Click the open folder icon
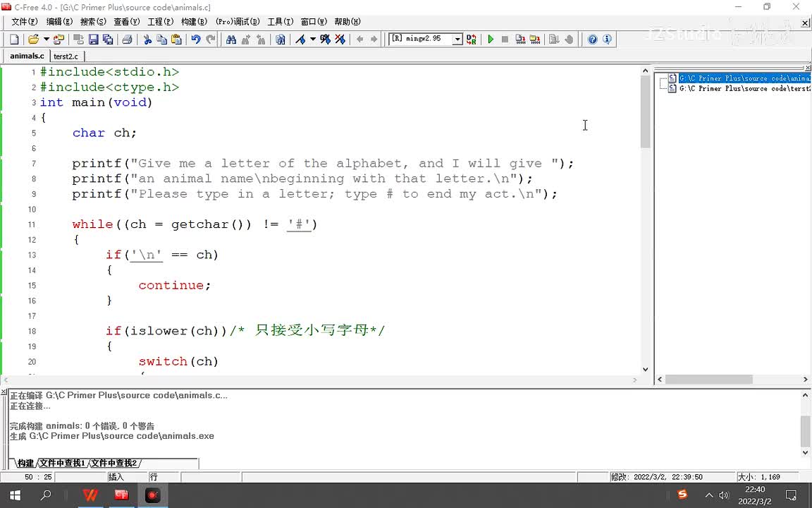The height and width of the screenshot is (508, 812). 34,40
